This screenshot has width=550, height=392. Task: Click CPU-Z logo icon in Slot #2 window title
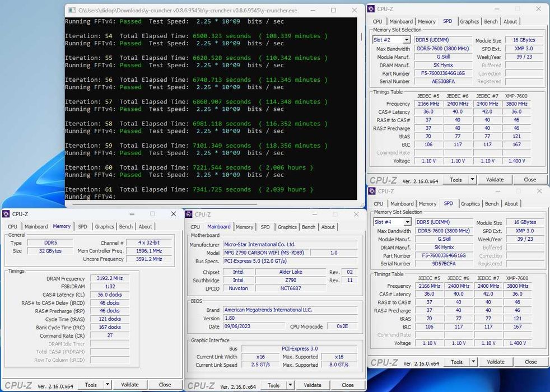tap(371, 8)
